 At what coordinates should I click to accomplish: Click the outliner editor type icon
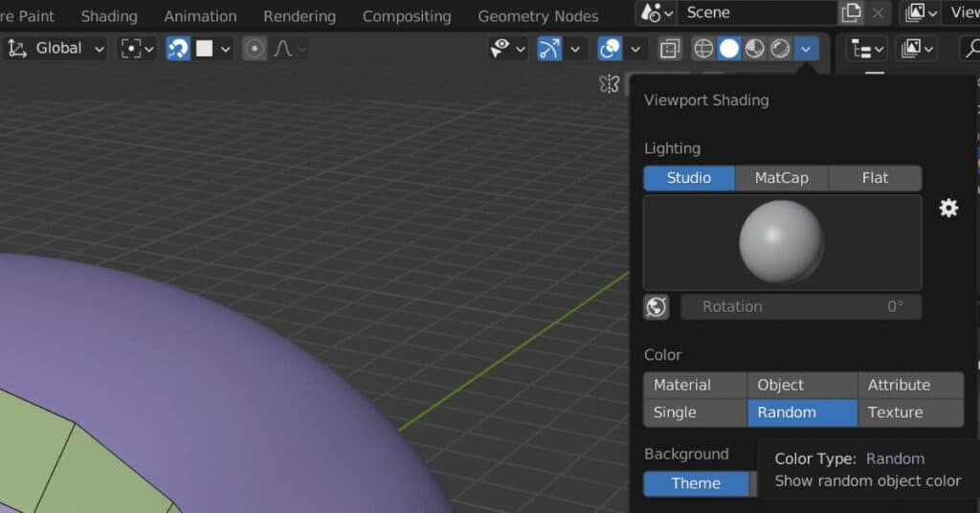pos(866,49)
